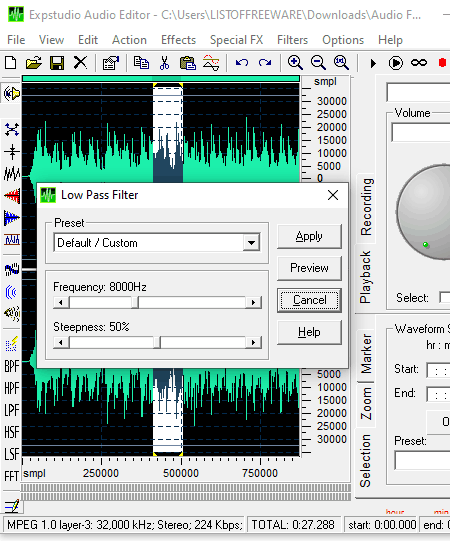Open the Filters menu
Image resolution: width=450 pixels, height=541 pixels.
tap(292, 40)
